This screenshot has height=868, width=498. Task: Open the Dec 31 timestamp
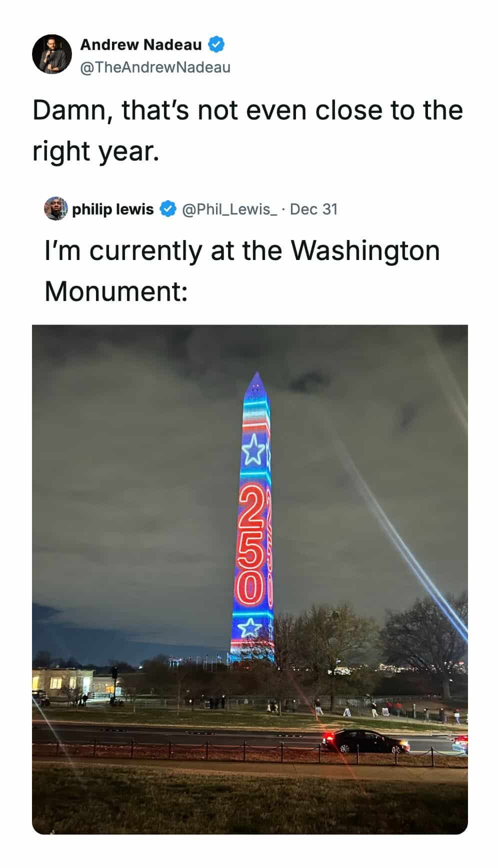click(313, 209)
